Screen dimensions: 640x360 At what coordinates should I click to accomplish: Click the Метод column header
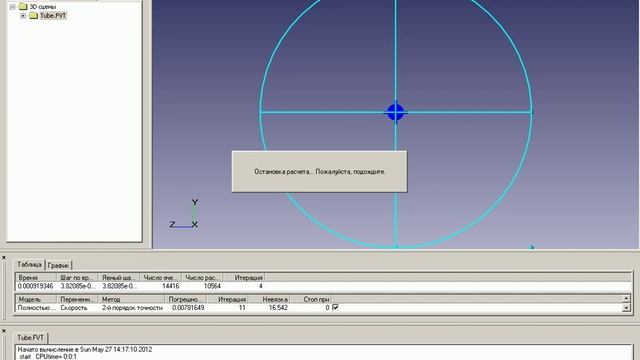[x=132, y=299]
